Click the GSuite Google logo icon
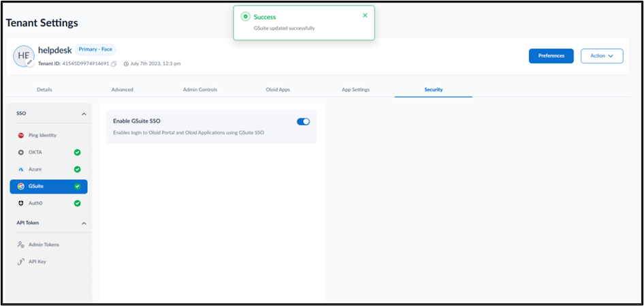Viewport: 644px width, 306px height. click(x=21, y=186)
